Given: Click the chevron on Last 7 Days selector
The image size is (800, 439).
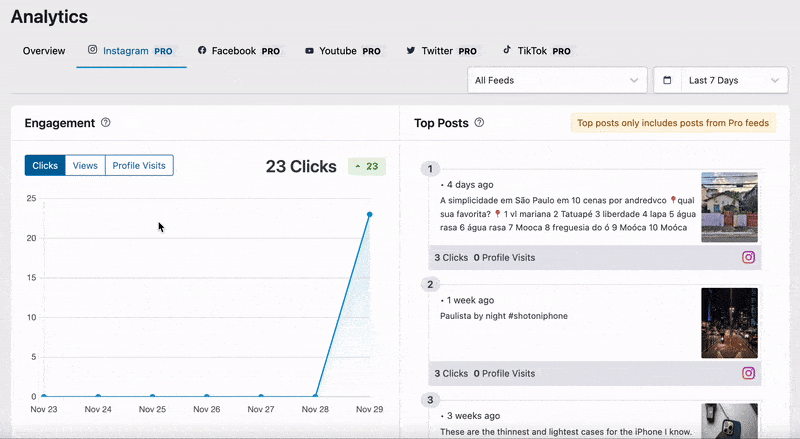Looking at the screenshot, I should [x=775, y=80].
